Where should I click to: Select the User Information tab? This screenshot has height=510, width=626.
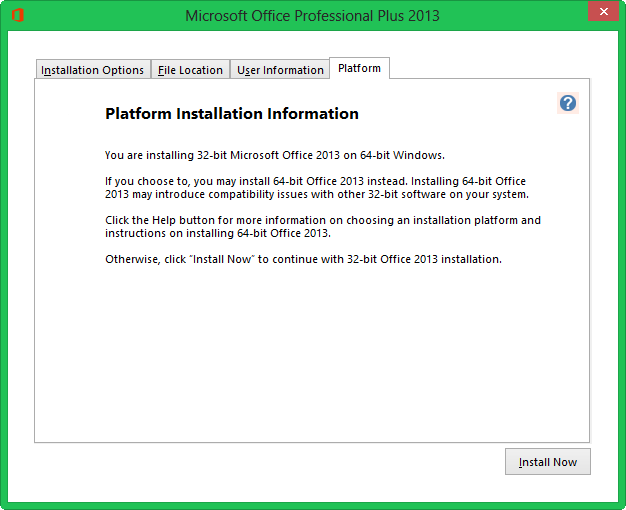[279, 70]
